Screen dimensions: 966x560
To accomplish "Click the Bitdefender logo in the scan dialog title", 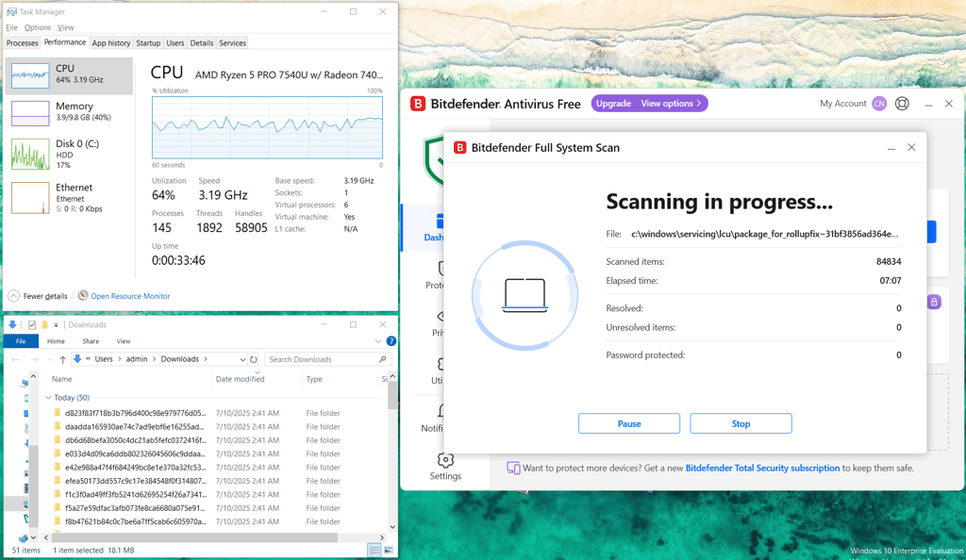I will click(x=459, y=148).
